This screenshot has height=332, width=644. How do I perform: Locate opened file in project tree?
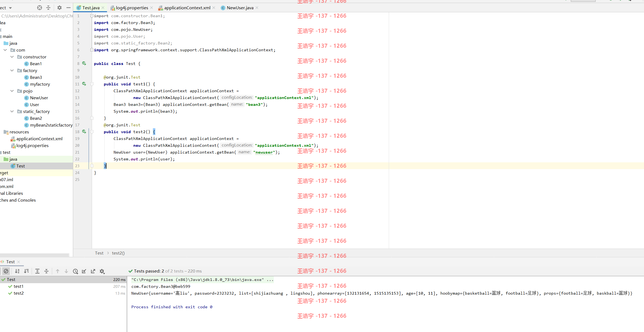click(40, 8)
